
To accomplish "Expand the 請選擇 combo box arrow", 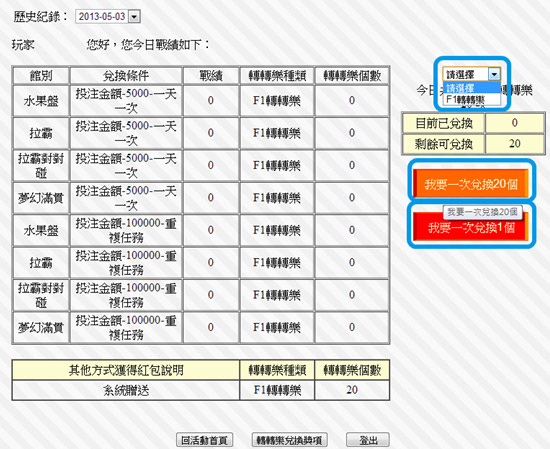I will coord(494,74).
